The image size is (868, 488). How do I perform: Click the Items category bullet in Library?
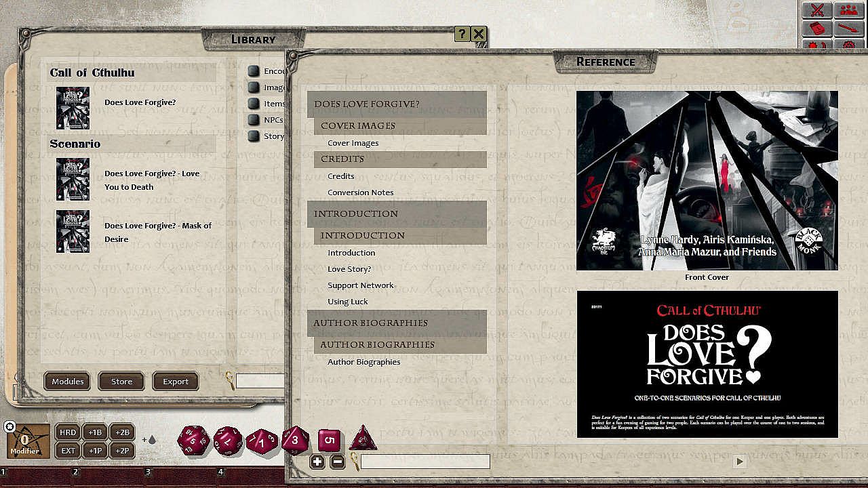[x=254, y=104]
